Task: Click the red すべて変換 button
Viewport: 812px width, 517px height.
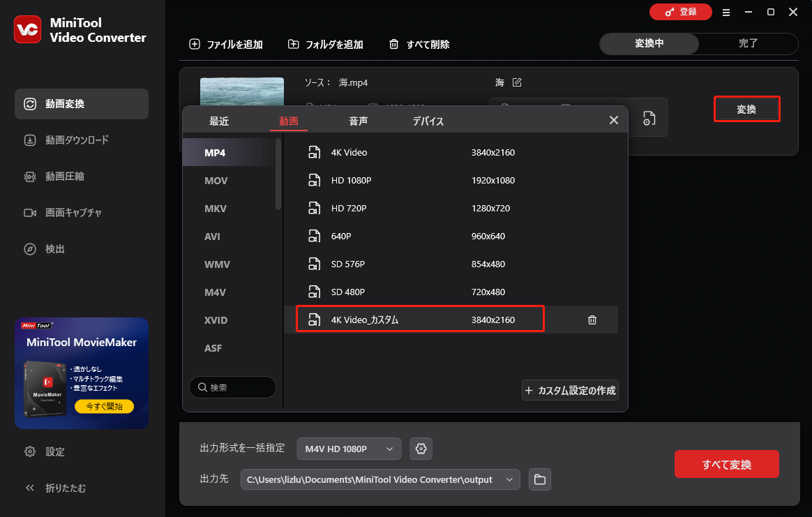Action: click(x=727, y=464)
